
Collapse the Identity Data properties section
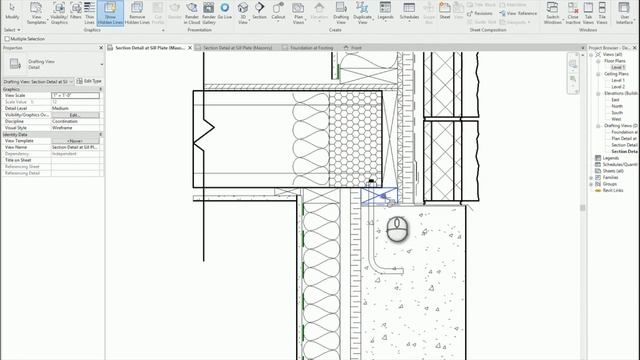click(101, 134)
